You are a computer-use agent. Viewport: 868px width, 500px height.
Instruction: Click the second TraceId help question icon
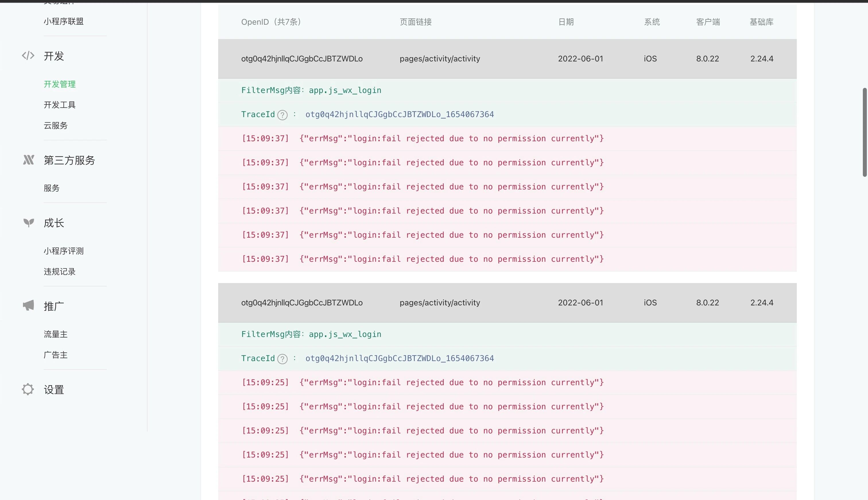(x=282, y=359)
